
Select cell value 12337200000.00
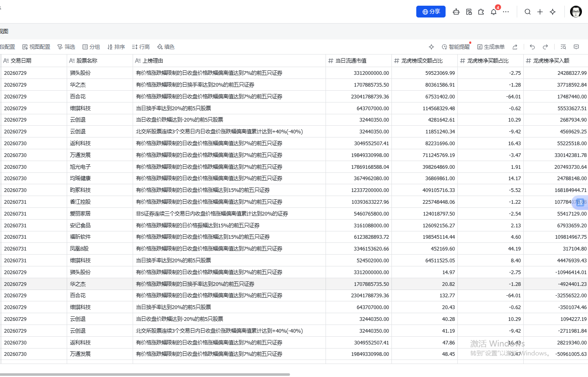(x=358, y=190)
